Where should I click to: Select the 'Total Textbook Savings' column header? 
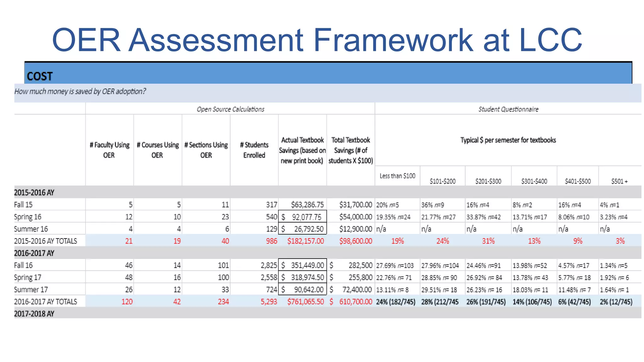351,150
